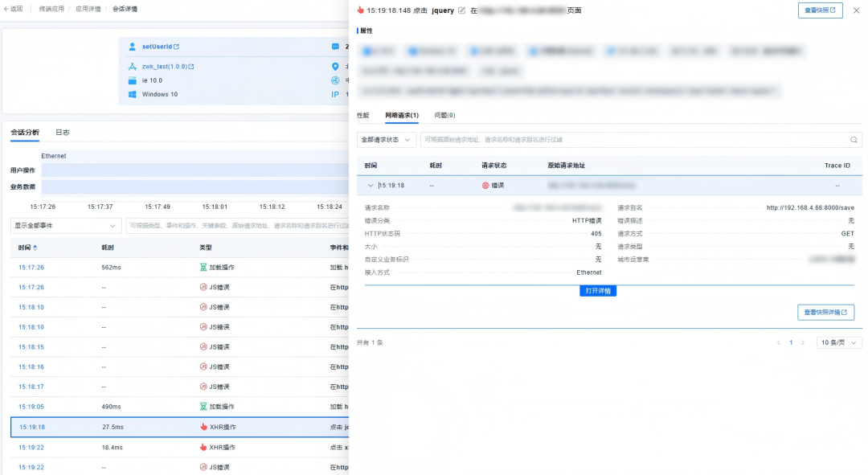Click the sort arrow on the 时间 column
Image resolution: width=868 pixels, height=475 pixels.
(35, 248)
